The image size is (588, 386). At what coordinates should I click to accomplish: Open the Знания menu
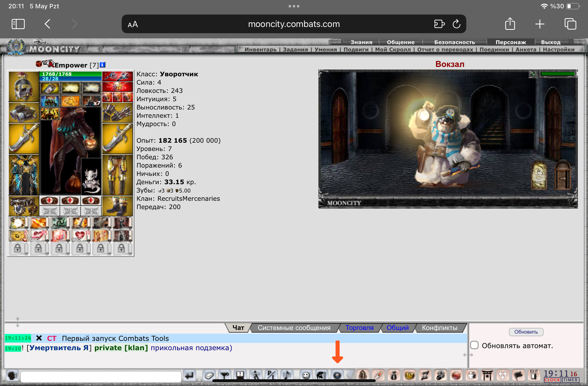[361, 42]
